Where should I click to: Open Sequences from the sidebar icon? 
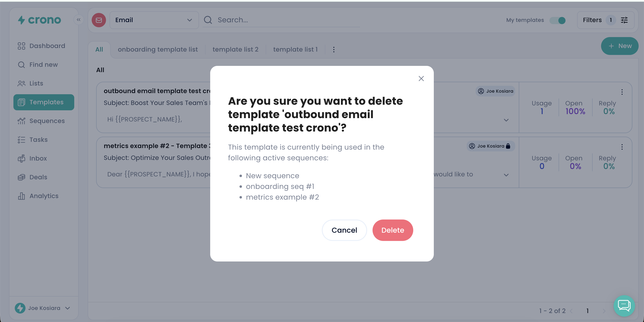pyautogui.click(x=21, y=121)
